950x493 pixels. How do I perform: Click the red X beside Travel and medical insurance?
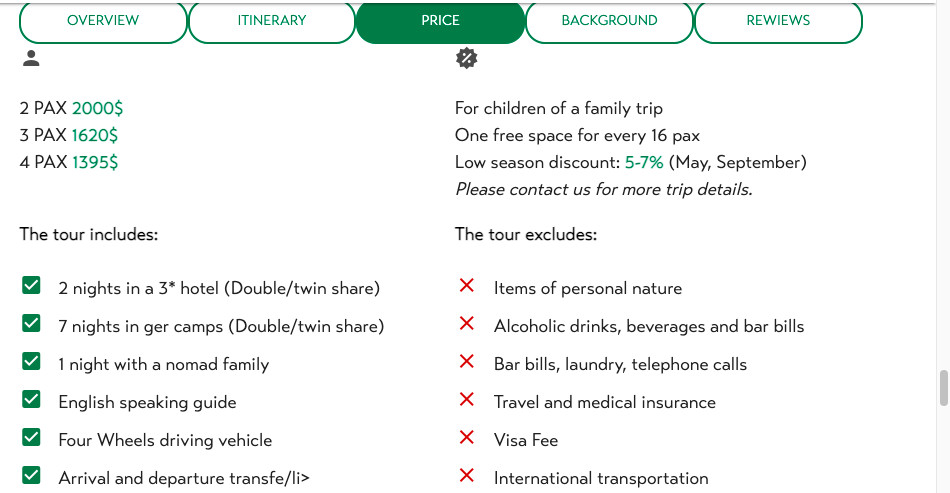[x=466, y=400]
